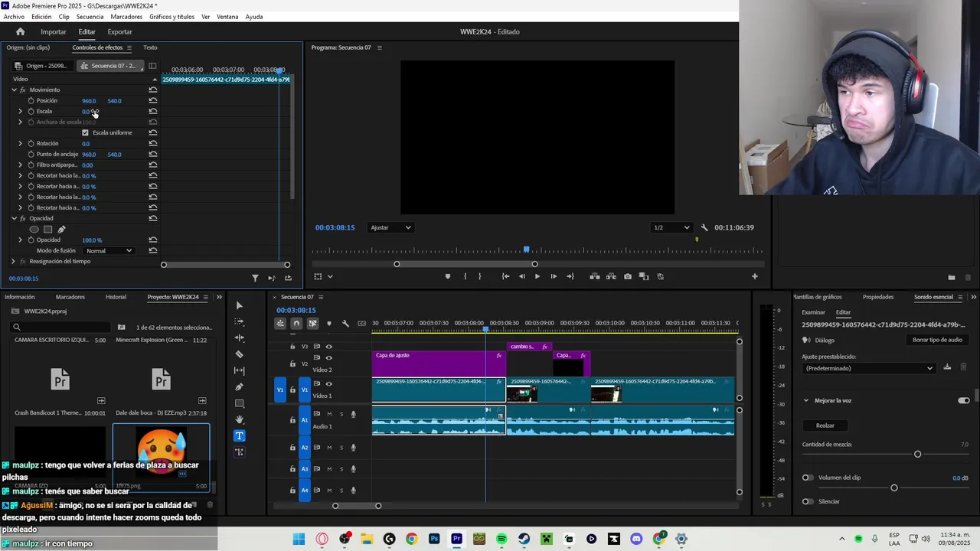Select the Type (T) tool
980x551 pixels.
(x=239, y=435)
